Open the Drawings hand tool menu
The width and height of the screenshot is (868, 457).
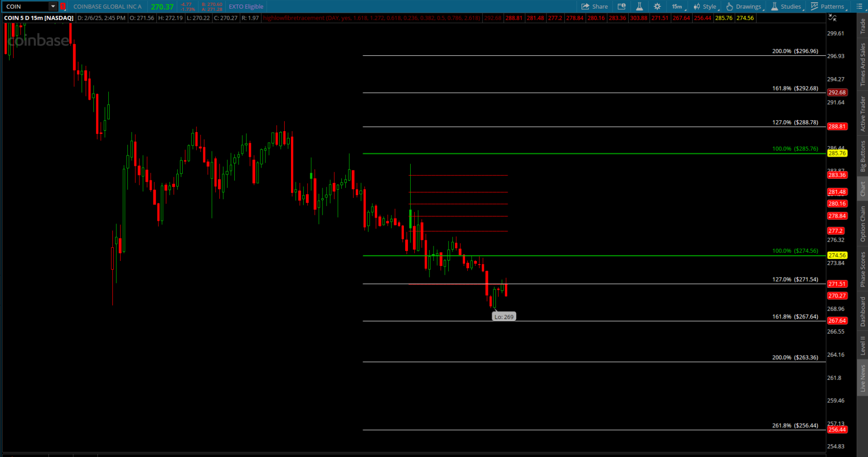pyautogui.click(x=745, y=6)
